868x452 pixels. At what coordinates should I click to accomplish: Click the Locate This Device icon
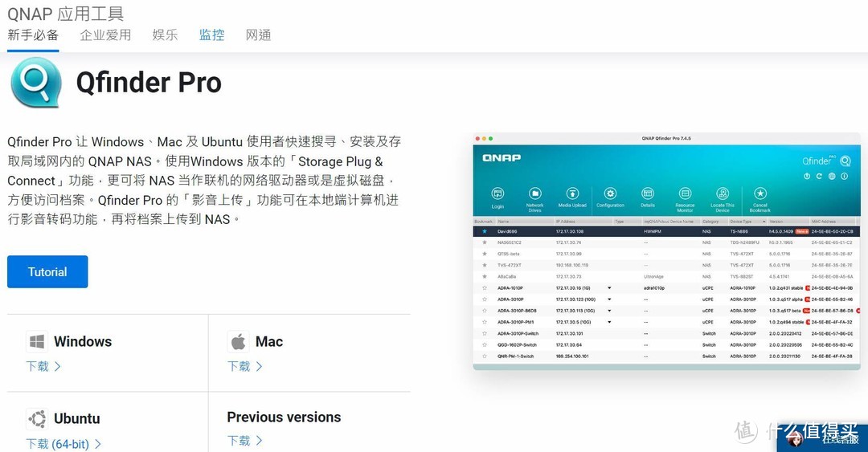click(723, 193)
